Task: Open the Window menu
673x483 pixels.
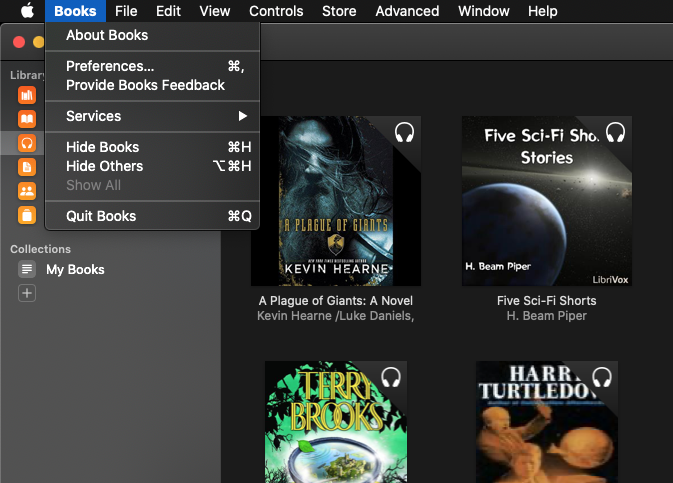Action: pyautogui.click(x=484, y=11)
